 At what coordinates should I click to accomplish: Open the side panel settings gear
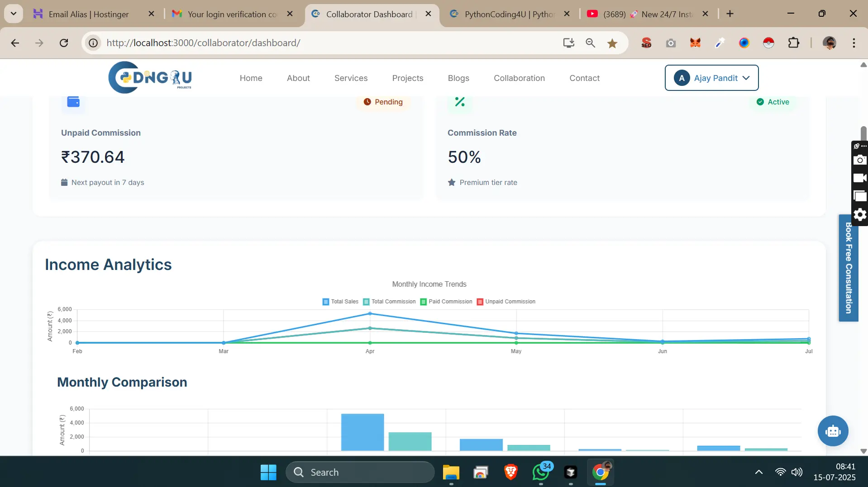pyautogui.click(x=860, y=214)
